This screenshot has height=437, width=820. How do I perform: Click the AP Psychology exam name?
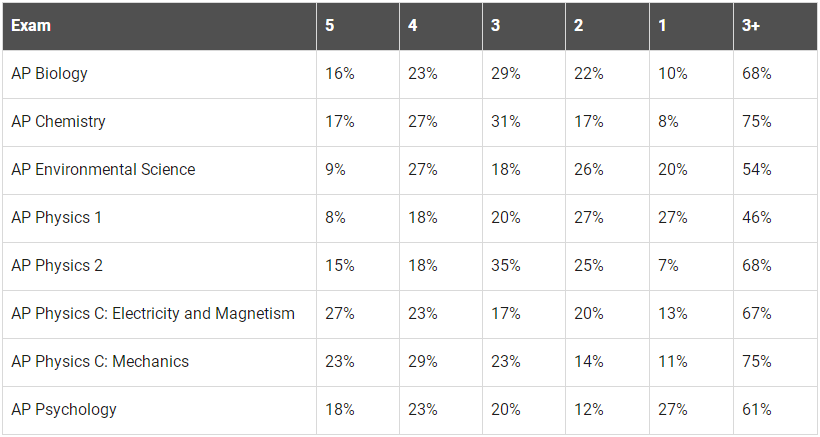(64, 410)
